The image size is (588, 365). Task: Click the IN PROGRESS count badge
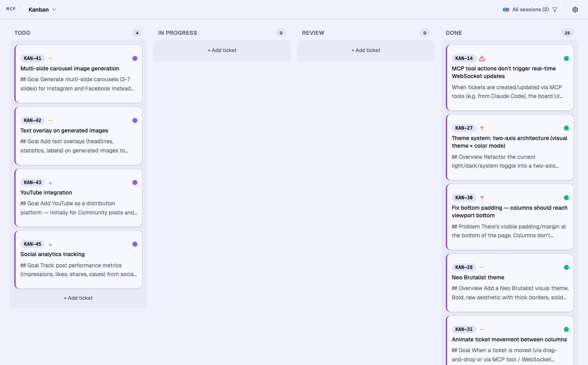coord(281,33)
